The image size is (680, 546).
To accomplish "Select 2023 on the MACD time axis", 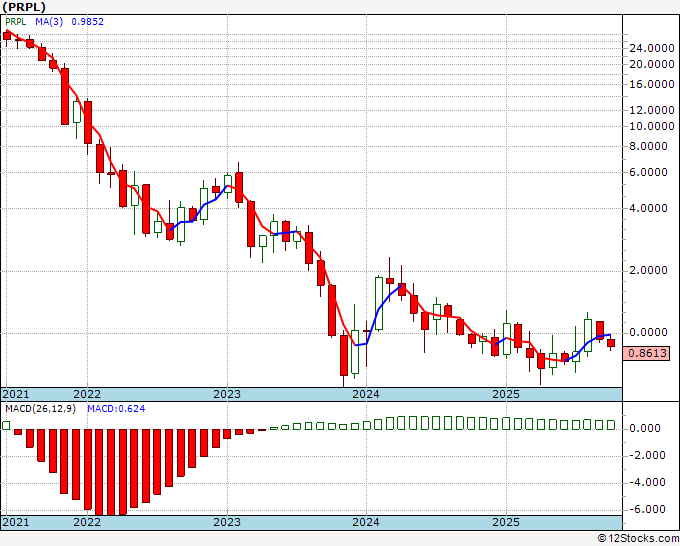I will tap(227, 522).
